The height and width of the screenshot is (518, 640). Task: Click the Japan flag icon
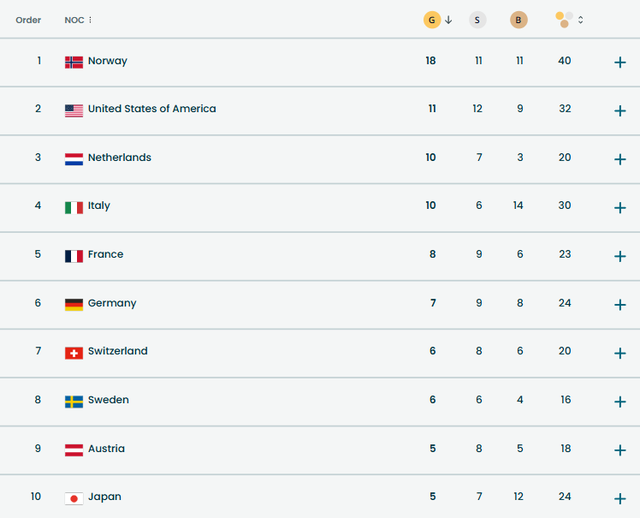pyautogui.click(x=74, y=498)
